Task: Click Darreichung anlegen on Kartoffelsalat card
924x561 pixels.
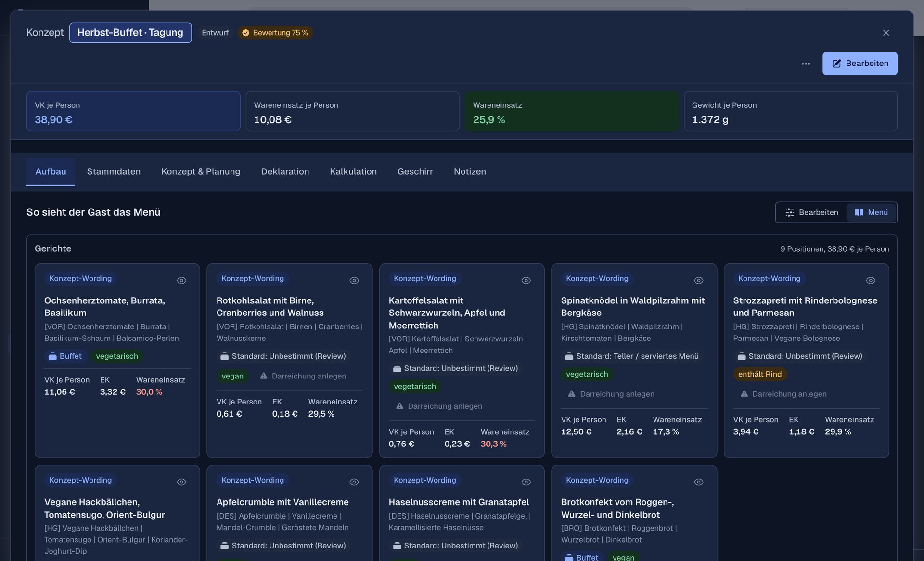Action: [439, 406]
